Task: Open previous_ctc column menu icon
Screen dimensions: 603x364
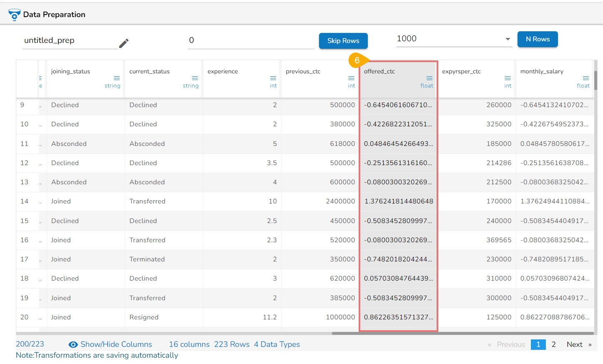Action: click(351, 78)
